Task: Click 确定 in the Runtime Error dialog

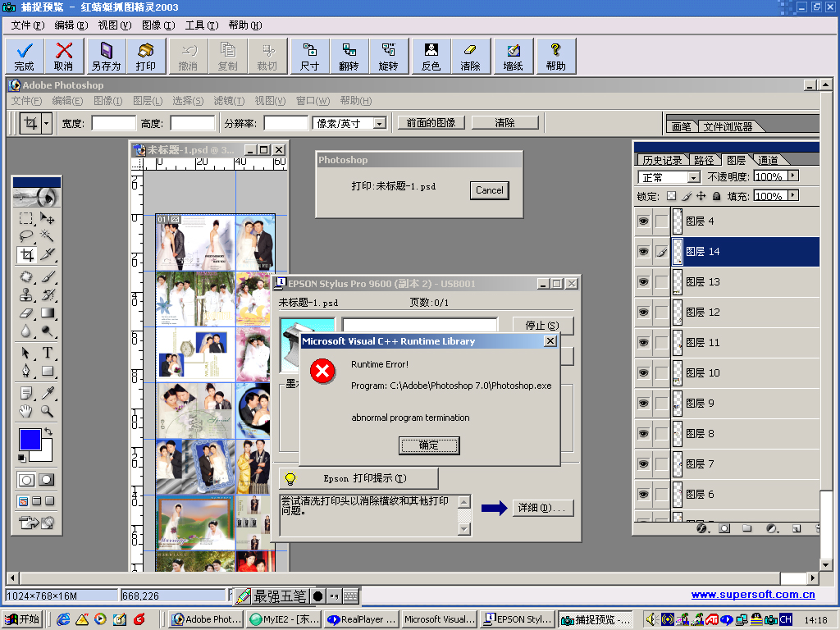Action: 429,445
